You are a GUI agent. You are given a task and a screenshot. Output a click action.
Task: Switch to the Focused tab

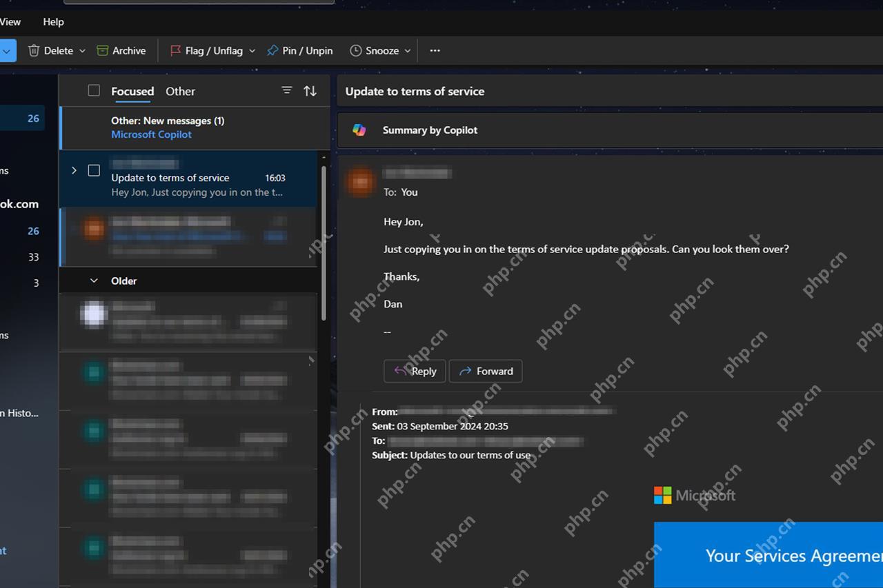click(x=132, y=91)
